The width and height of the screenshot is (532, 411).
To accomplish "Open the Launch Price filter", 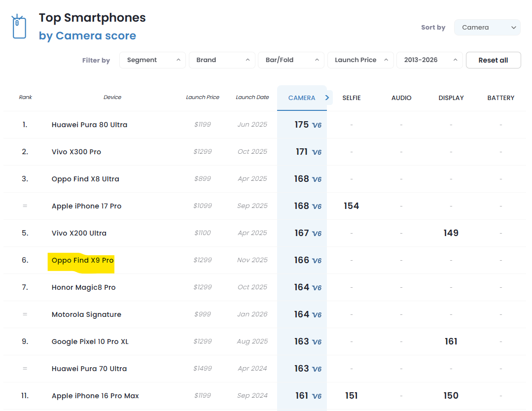I will (360, 60).
